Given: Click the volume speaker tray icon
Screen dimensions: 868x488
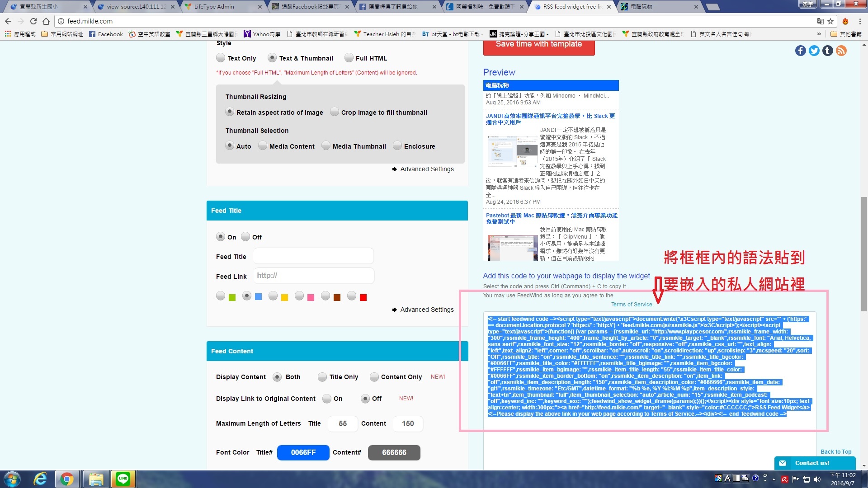Looking at the screenshot, I should 817,479.
